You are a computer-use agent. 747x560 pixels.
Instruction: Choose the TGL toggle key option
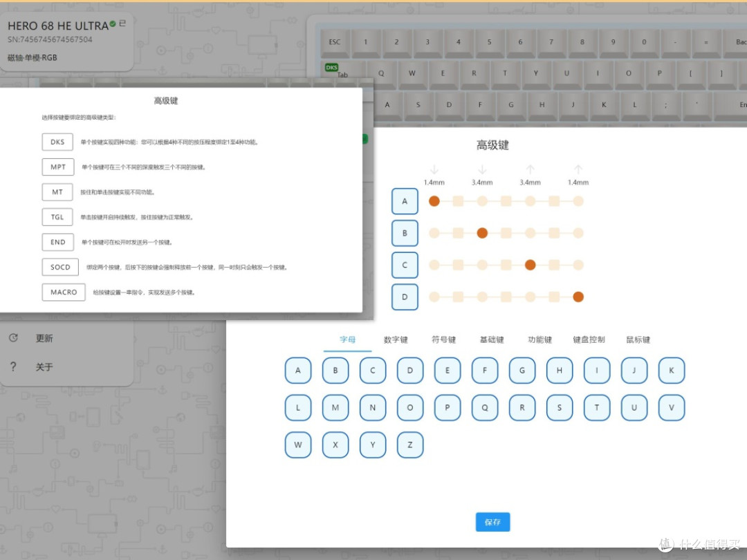click(57, 217)
